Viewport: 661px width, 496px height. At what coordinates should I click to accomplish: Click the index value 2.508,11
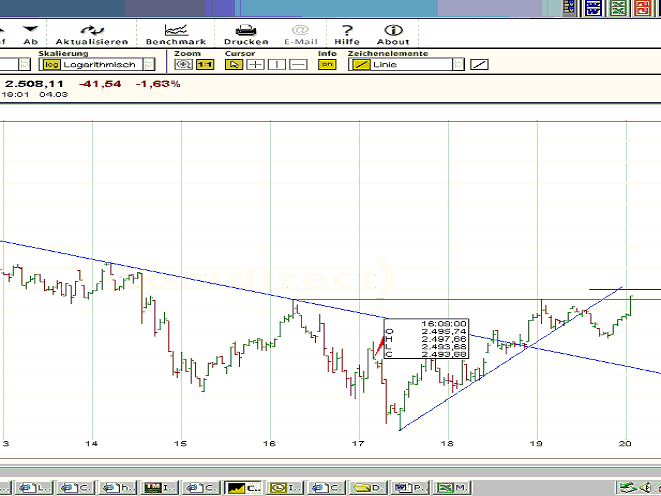tap(34, 84)
